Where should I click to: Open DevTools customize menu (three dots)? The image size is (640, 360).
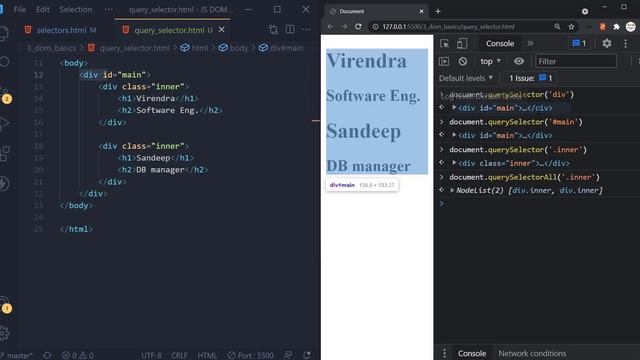[625, 43]
